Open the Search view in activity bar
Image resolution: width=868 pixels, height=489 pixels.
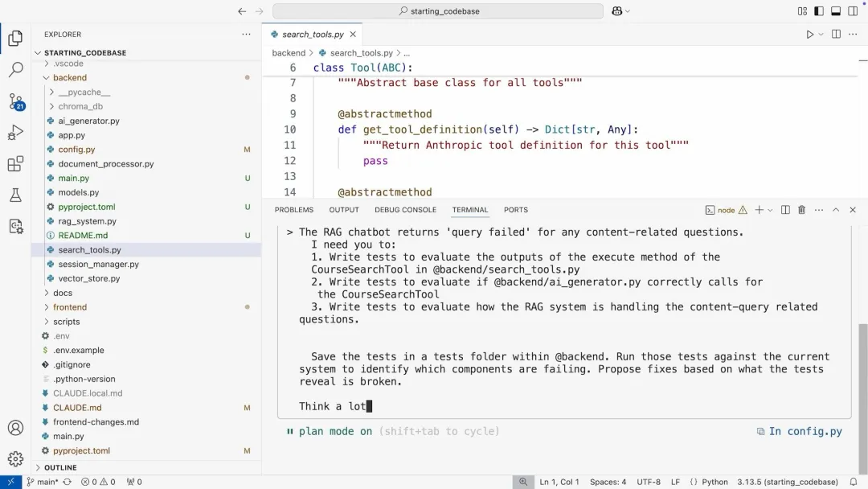click(15, 70)
